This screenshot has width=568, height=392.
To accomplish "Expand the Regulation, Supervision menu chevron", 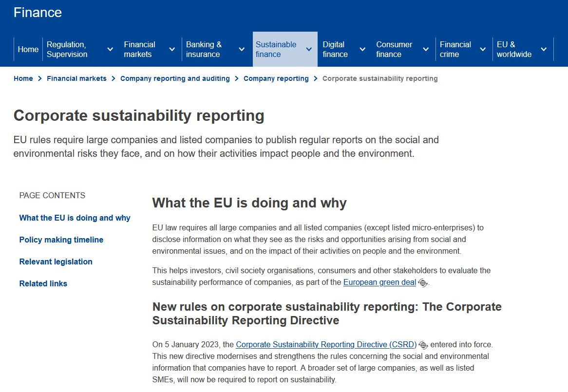I will point(110,49).
